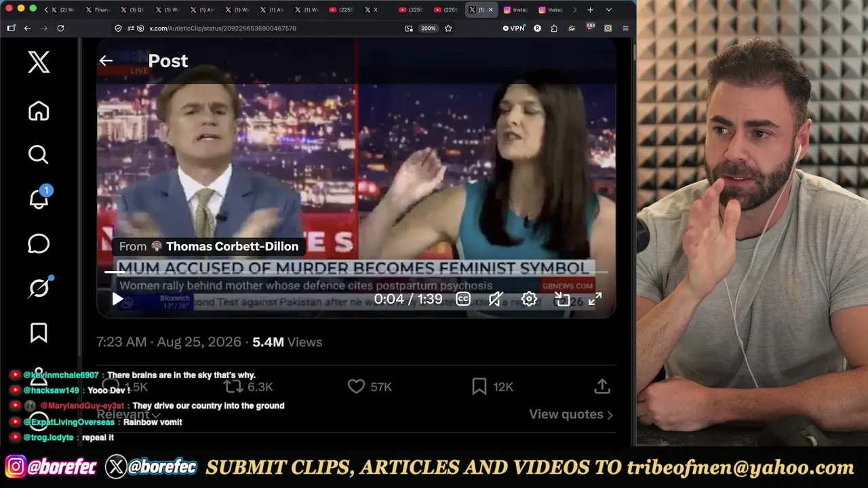This screenshot has width=868, height=488.
Task: Open the browser hamburger menu
Action: click(x=625, y=28)
